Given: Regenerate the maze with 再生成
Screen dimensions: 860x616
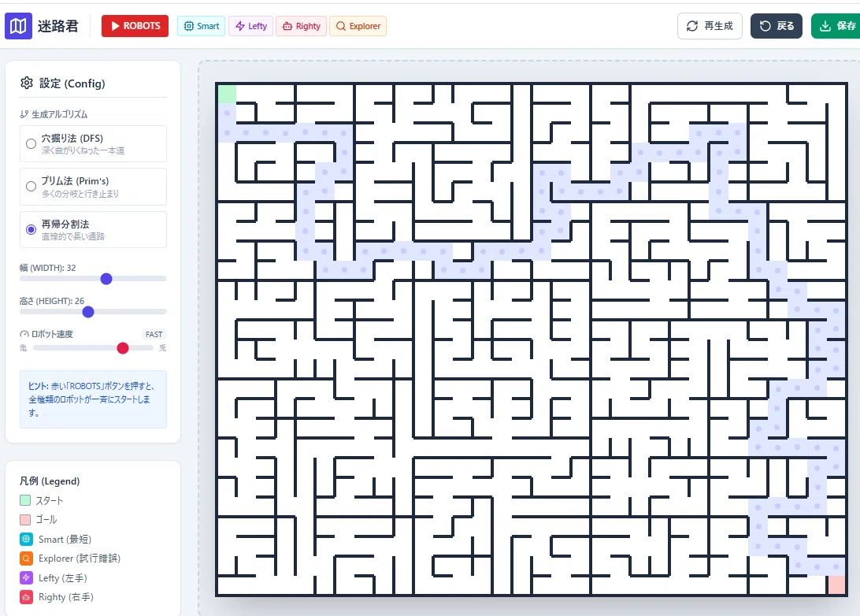Looking at the screenshot, I should tap(710, 26).
